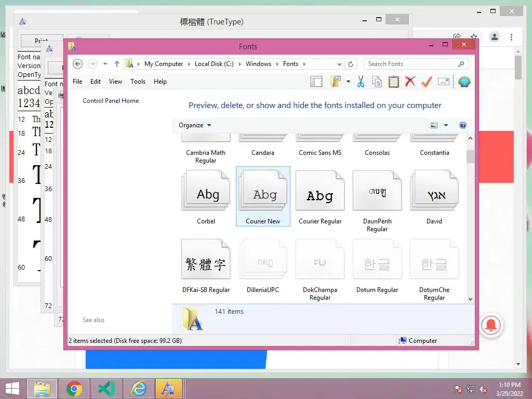Click the Cambria Math Regular label
This screenshot has height=399, width=532.
point(206,156)
